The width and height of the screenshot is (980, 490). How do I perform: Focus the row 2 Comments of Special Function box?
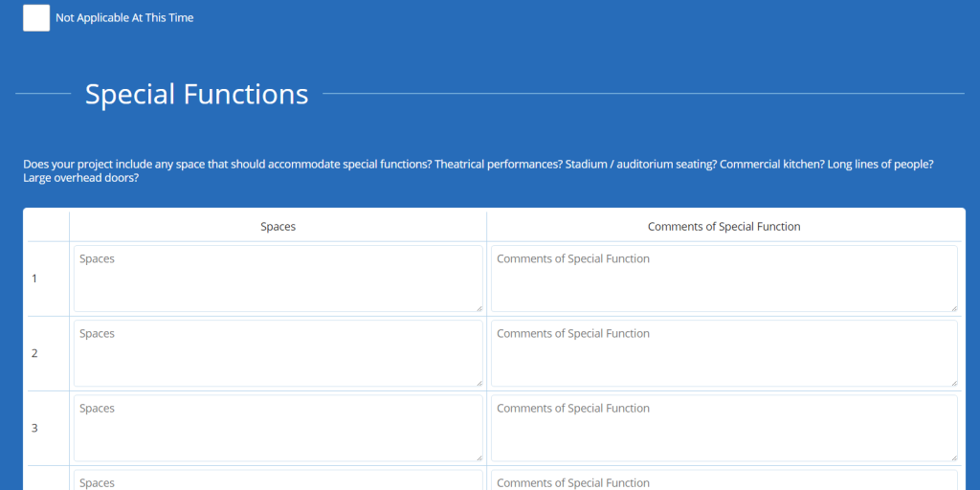(724, 353)
